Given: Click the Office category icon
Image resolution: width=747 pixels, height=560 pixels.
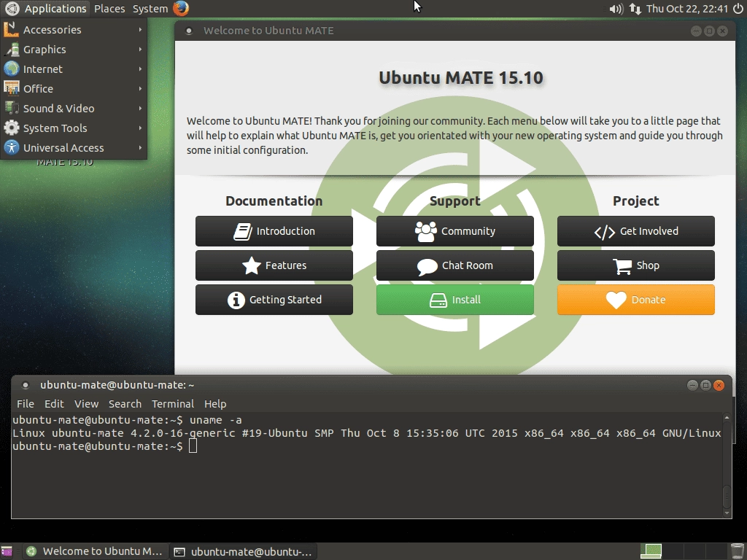Looking at the screenshot, I should click(12, 88).
